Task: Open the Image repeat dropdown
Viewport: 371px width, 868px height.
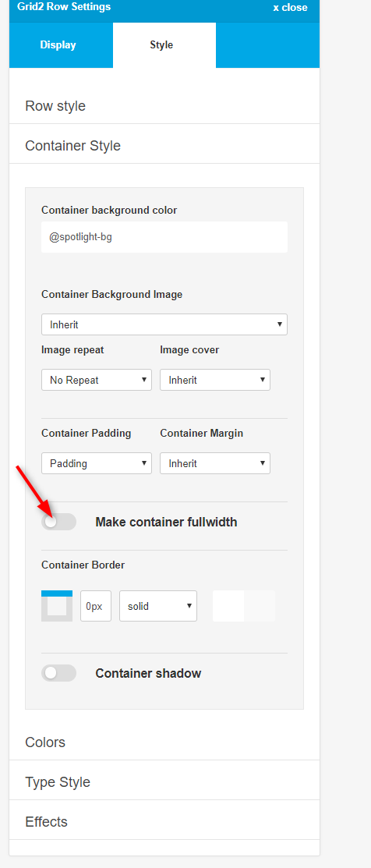Action: (97, 380)
